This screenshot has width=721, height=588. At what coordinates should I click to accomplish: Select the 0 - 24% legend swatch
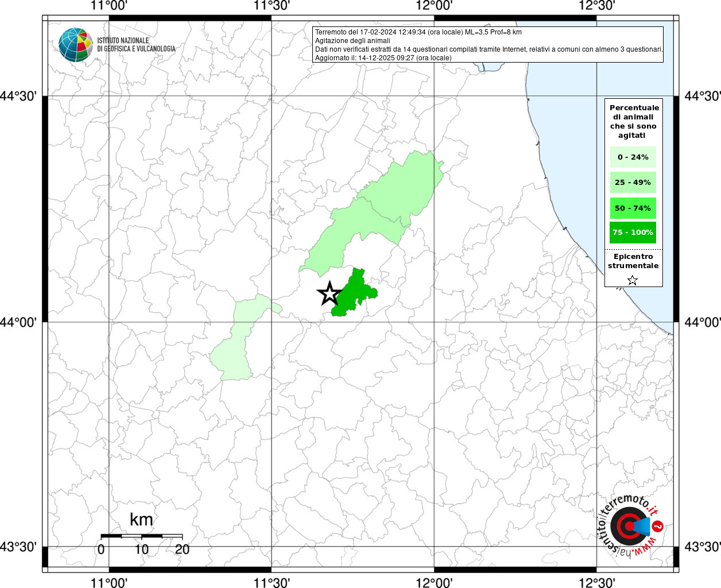click(633, 157)
